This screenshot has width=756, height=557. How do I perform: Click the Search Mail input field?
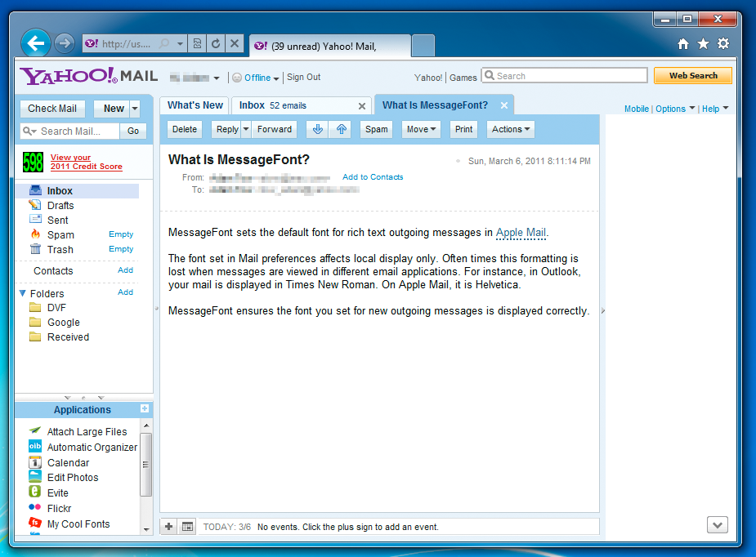[70, 131]
